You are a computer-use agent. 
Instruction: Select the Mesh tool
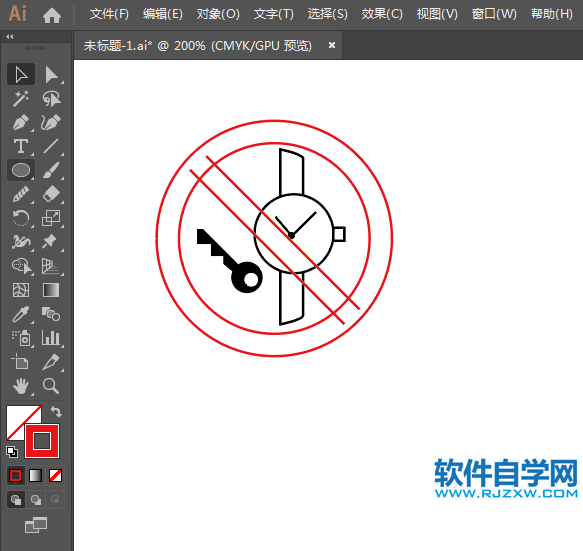(21, 290)
